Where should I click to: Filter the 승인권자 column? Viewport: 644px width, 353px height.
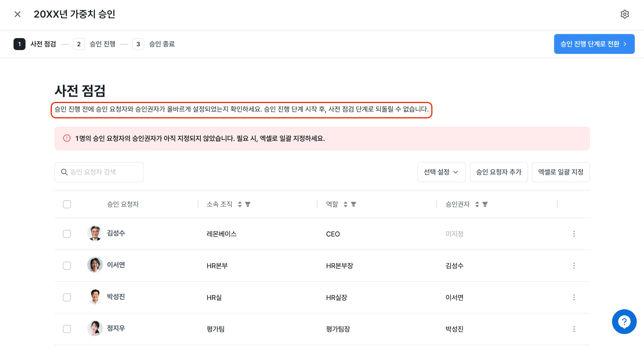click(485, 204)
